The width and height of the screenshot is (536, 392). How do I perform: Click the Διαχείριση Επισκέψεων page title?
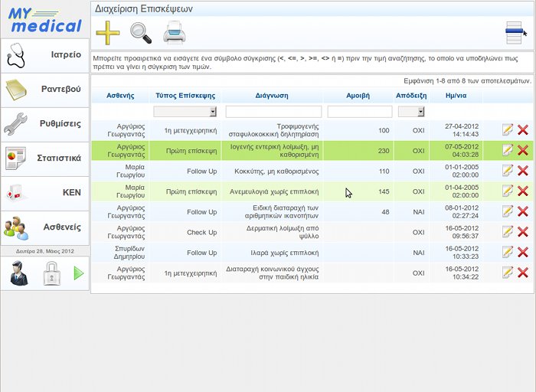tap(144, 9)
